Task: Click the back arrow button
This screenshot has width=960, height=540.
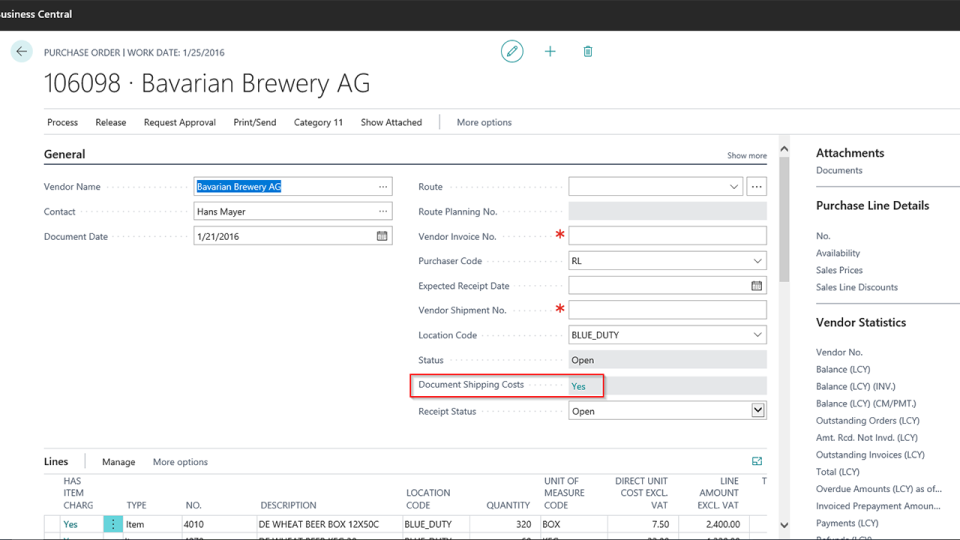Action: click(x=22, y=52)
